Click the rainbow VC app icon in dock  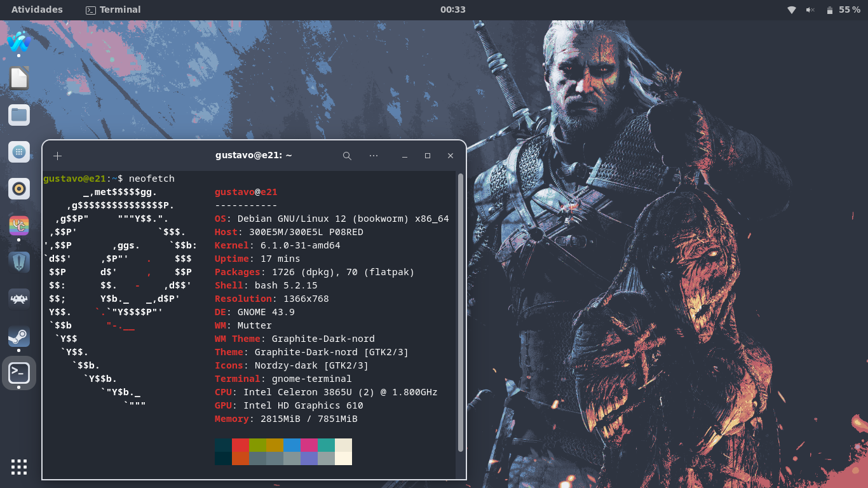19,226
